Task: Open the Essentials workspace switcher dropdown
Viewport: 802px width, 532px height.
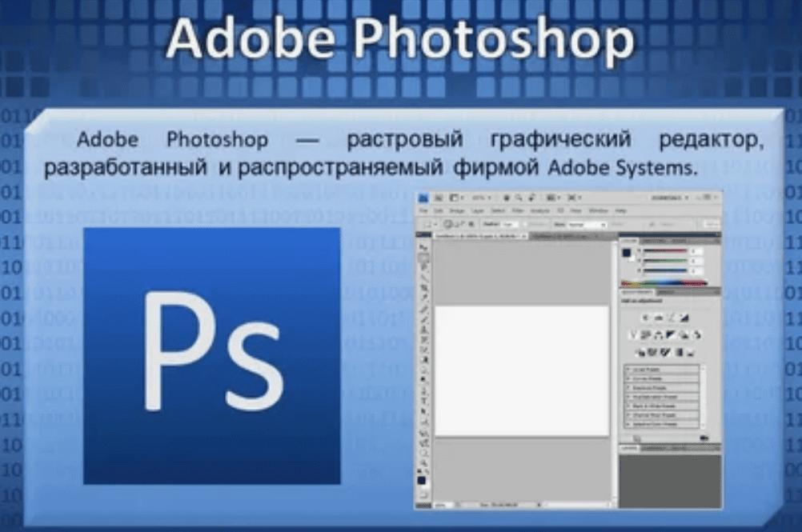Action: click(671, 198)
